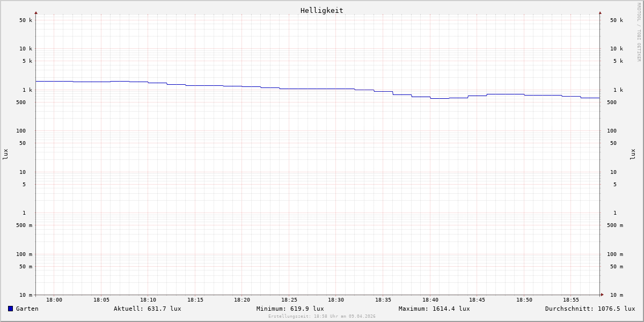Click the Maximum 1614.4 lux value
The height and width of the screenshot is (322, 644).
click(x=434, y=309)
